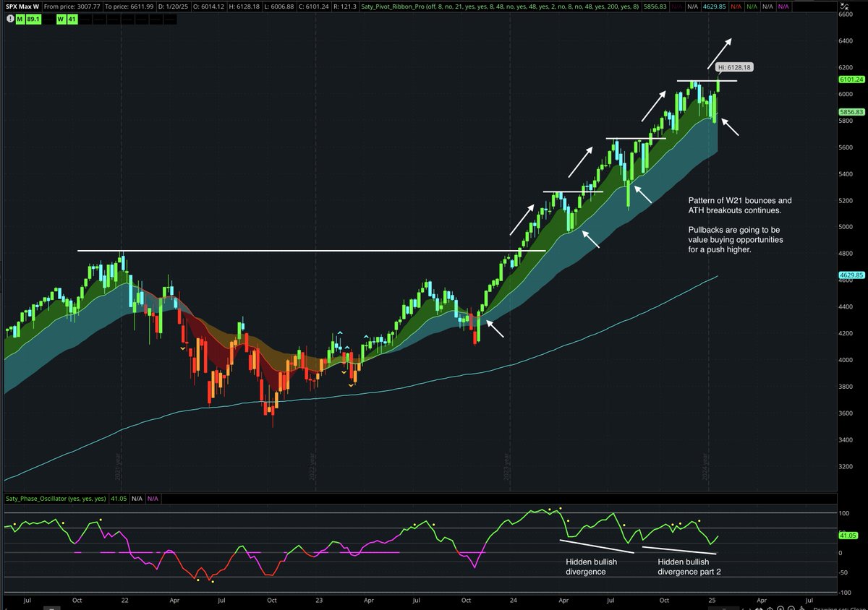Click the Hi: 6128.18 price bubble
Image resolution: width=868 pixels, height=610 pixels.
(734, 66)
